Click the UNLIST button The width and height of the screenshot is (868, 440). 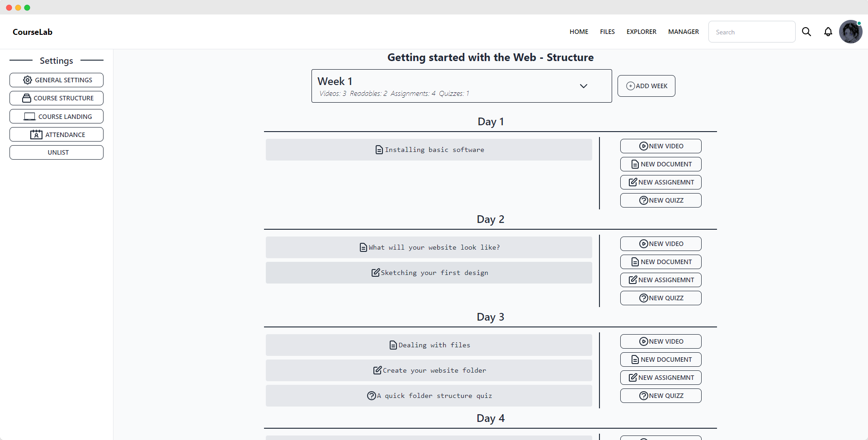coord(57,152)
